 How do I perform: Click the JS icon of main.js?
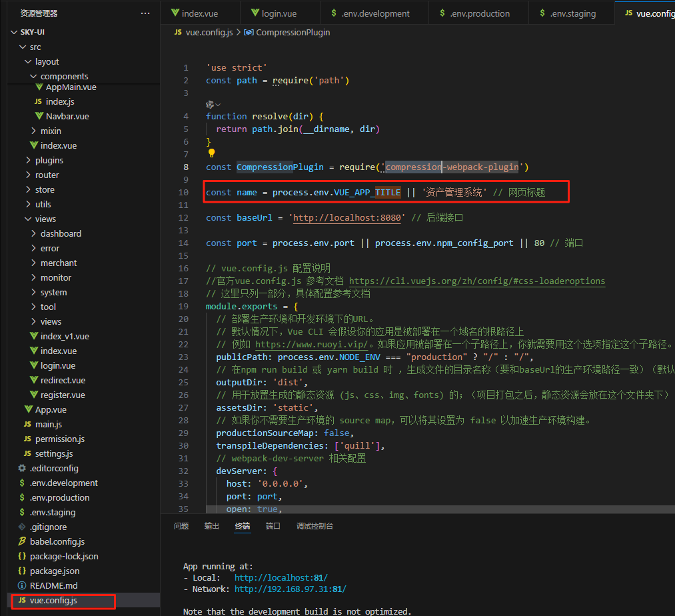tap(27, 424)
